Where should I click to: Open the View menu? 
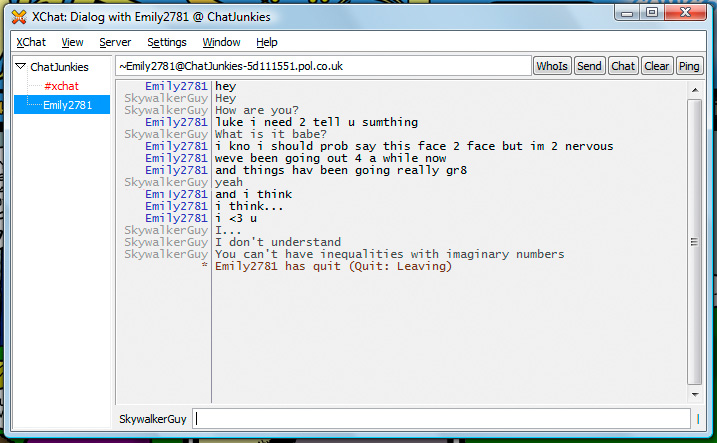pos(72,42)
